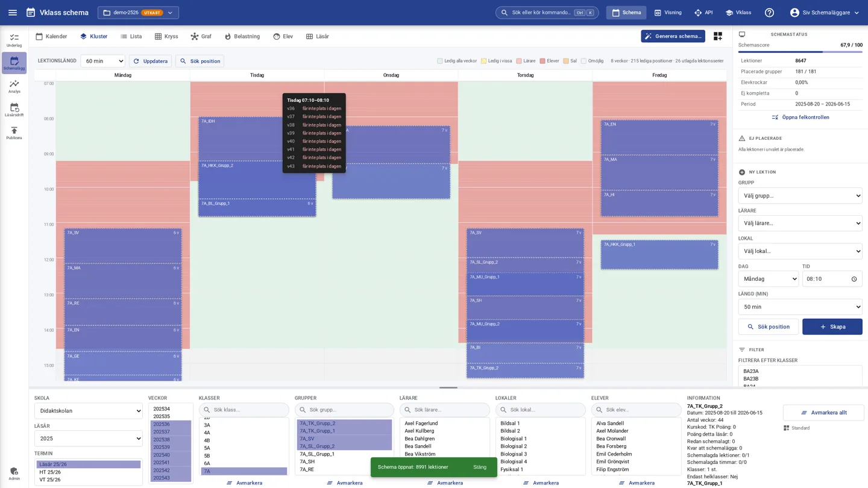
Task: Open Admin in the left sidebar
Action: [x=14, y=474]
